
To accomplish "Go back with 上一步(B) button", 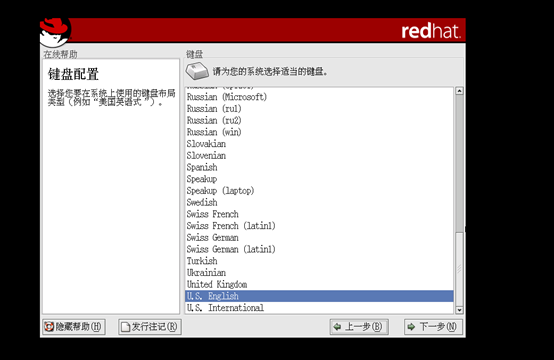I will tap(359, 327).
